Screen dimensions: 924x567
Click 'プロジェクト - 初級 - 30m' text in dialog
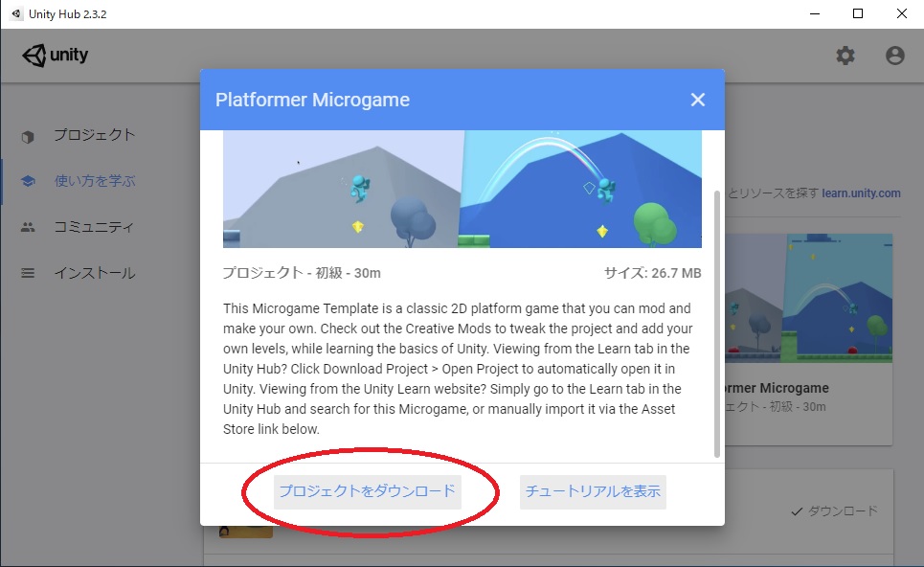coord(302,273)
